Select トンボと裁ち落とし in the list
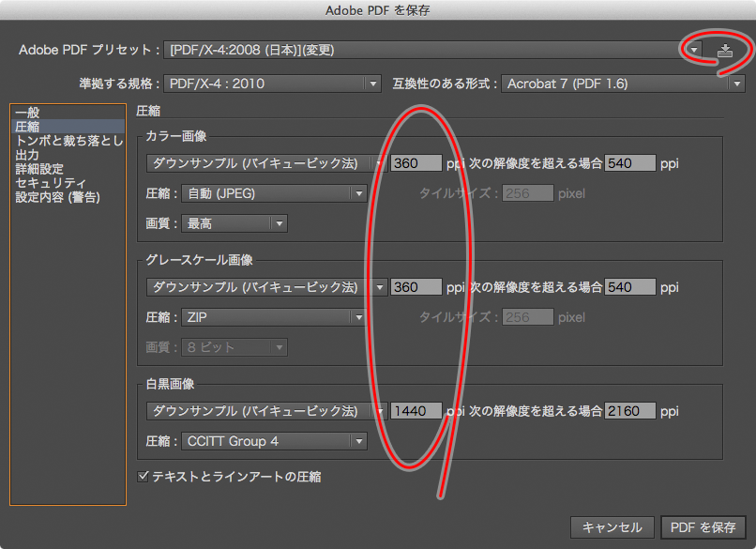This screenshot has width=756, height=549. click(x=68, y=141)
